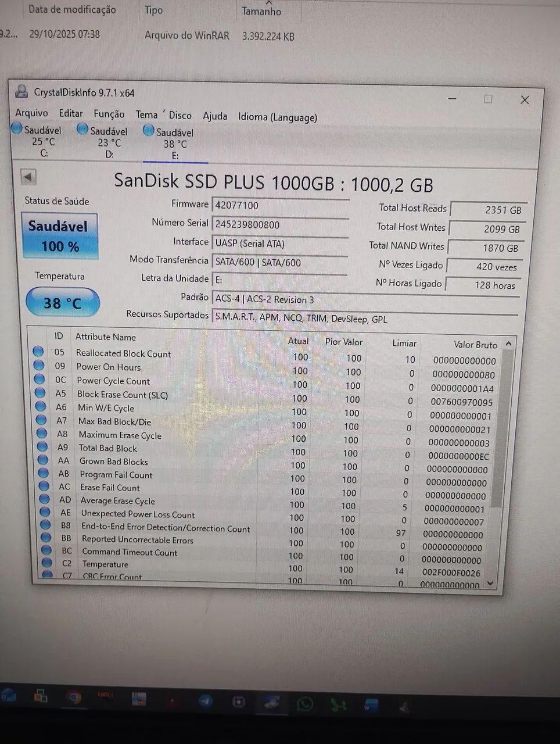Click the indicator dot for Temperature attribute C2

[x=45, y=562]
